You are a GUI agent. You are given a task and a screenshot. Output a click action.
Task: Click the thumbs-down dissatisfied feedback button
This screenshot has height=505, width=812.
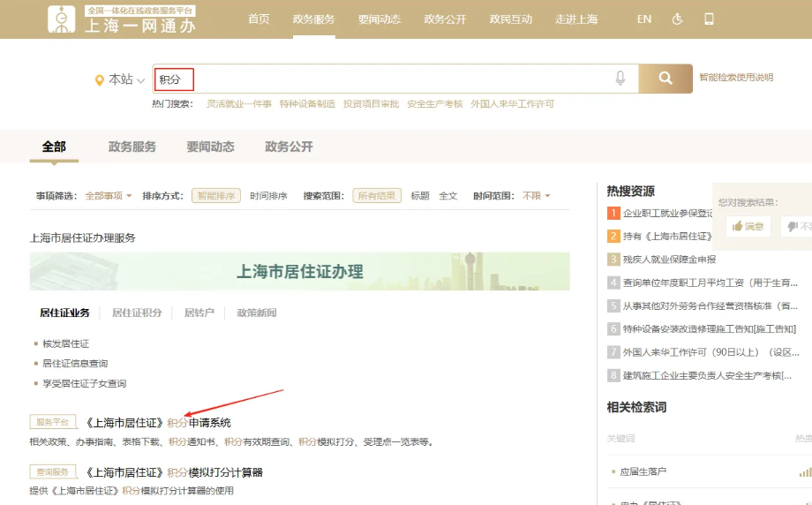pyautogui.click(x=796, y=227)
